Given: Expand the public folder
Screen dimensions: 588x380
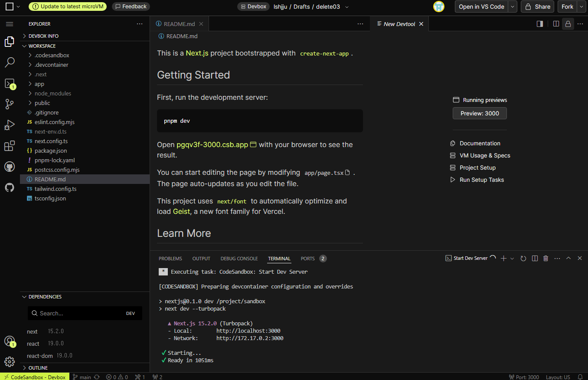Looking at the screenshot, I should [85, 103].
